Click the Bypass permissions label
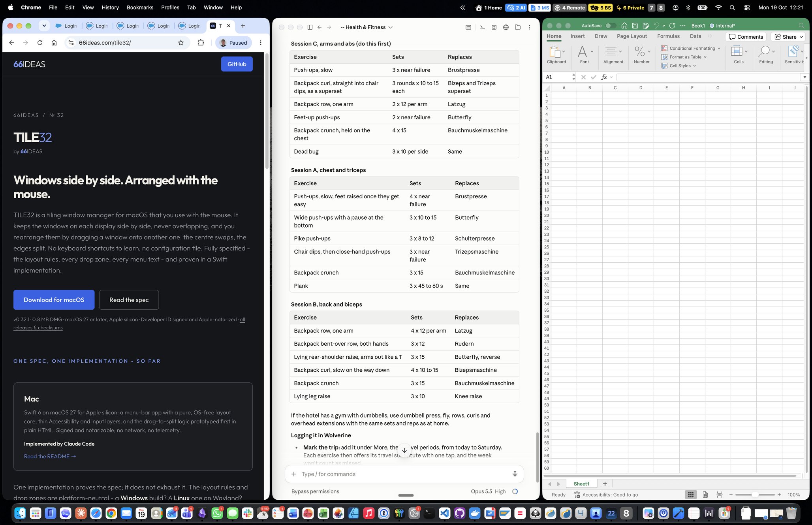Image resolution: width=812 pixels, height=525 pixels. point(315,491)
